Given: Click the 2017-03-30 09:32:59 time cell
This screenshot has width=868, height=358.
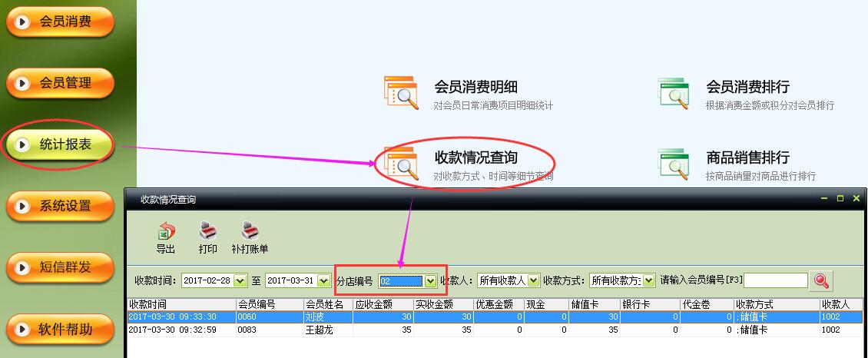Looking at the screenshot, I should coord(181,330).
